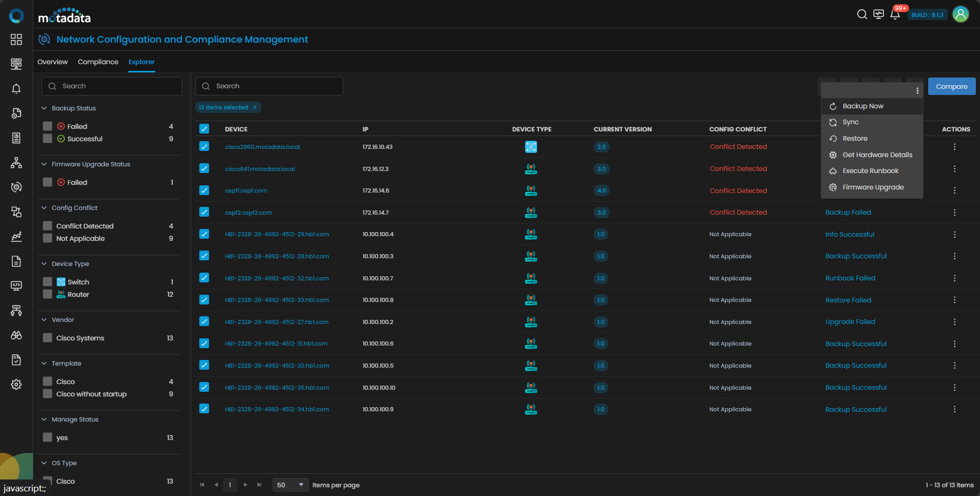Image resolution: width=980 pixels, height=496 pixels.
Task: Open row actions for cisco2960.motadata.local
Action: click(954, 147)
